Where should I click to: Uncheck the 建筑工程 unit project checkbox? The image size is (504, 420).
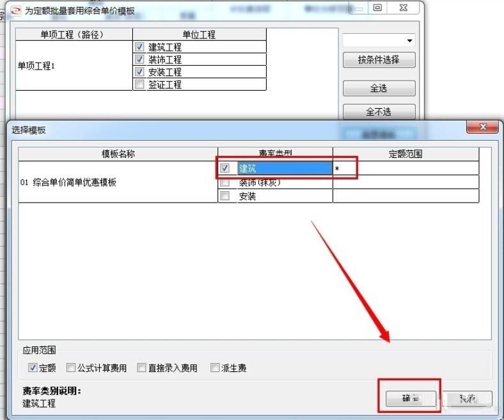click(x=139, y=47)
